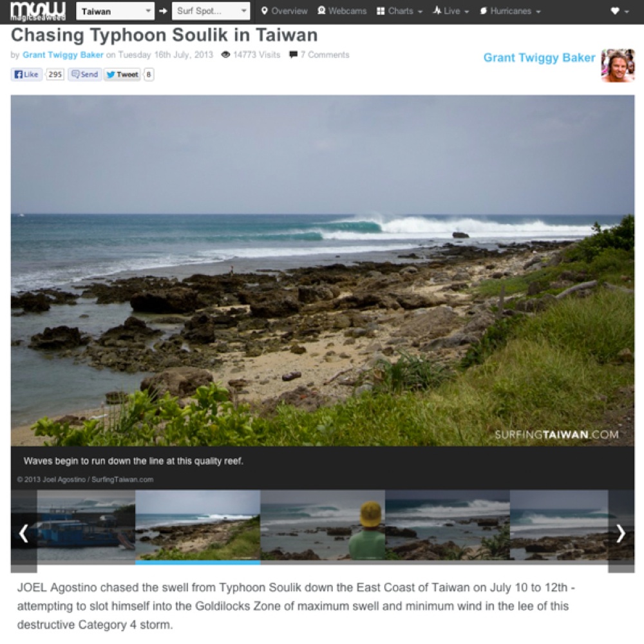The image size is (644, 644).
Task: Show next gallery thumbnails with right arrow
Action: [x=621, y=533]
